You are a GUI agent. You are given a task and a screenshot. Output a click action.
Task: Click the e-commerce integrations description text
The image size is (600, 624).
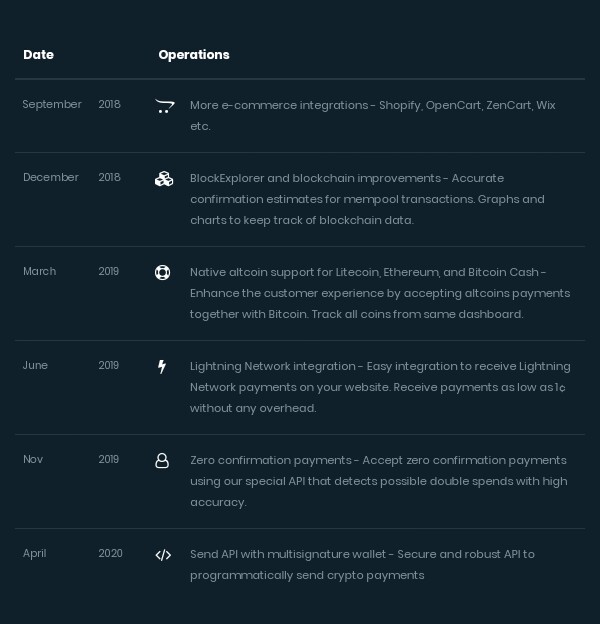click(372, 116)
